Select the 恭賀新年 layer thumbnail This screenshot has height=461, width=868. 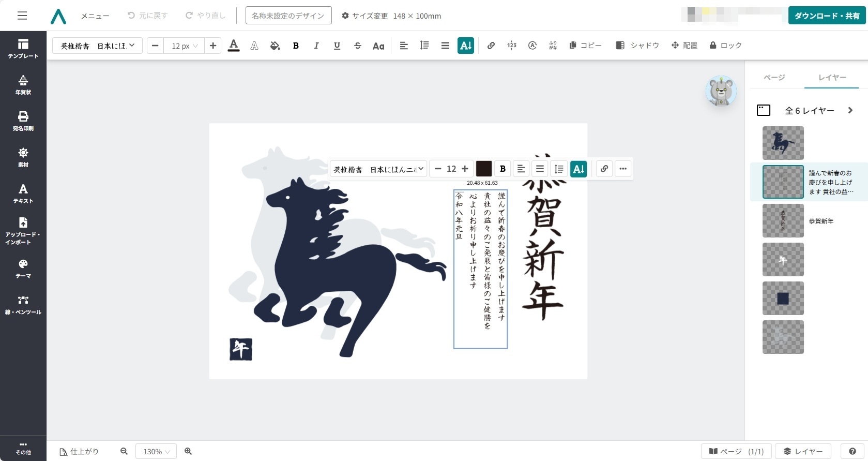[783, 221]
